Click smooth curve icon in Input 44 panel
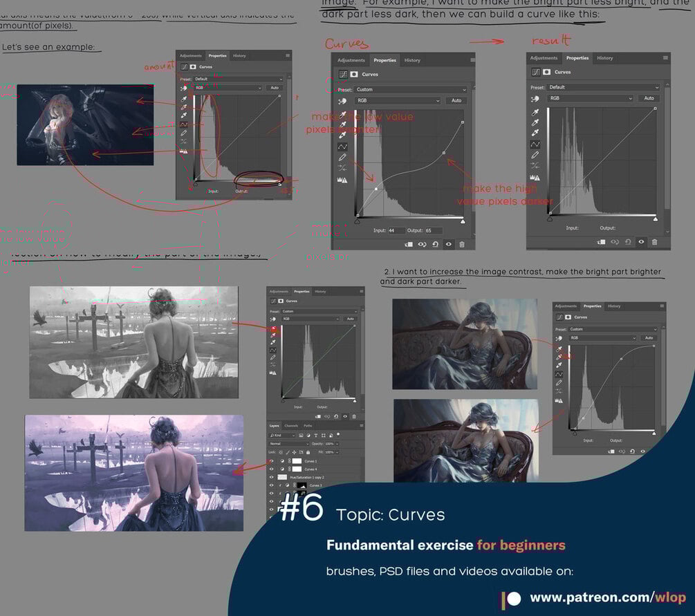 [x=342, y=168]
